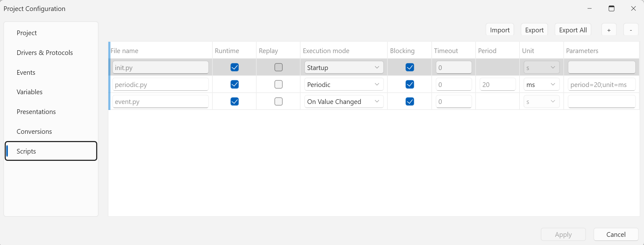Close the Project Configuration dialog
This screenshot has width=644, height=245.
pos(633,8)
